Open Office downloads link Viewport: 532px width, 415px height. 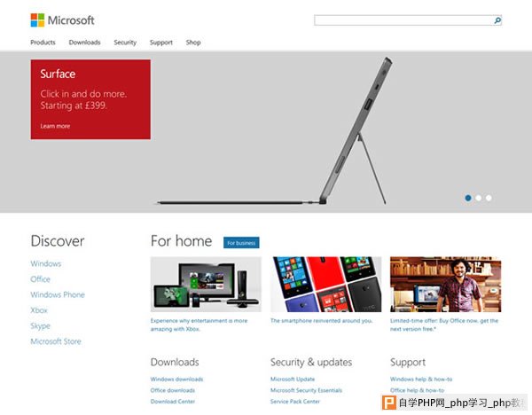[173, 390]
